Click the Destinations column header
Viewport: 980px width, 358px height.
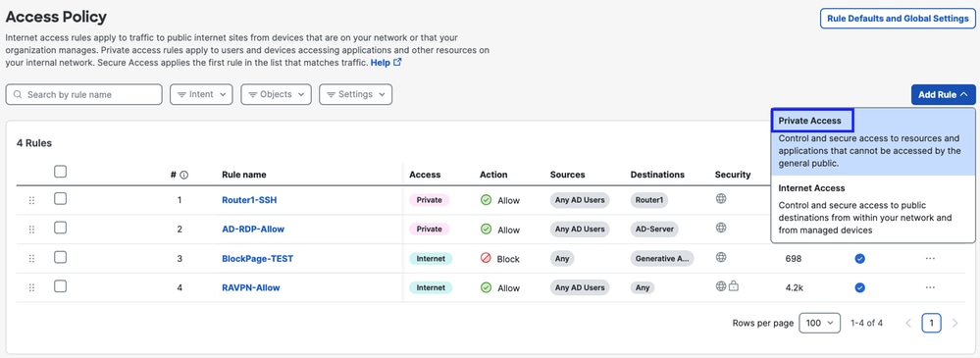pos(657,175)
